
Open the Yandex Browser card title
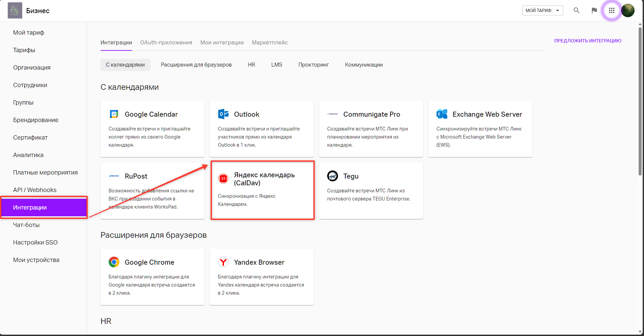pos(259,262)
